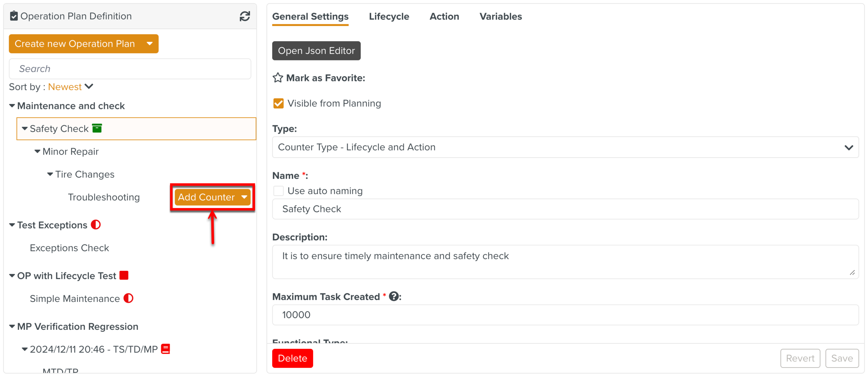Click red square icon beside OP with Lifecycle Test
Viewport: 868px width, 378px height.
124,276
